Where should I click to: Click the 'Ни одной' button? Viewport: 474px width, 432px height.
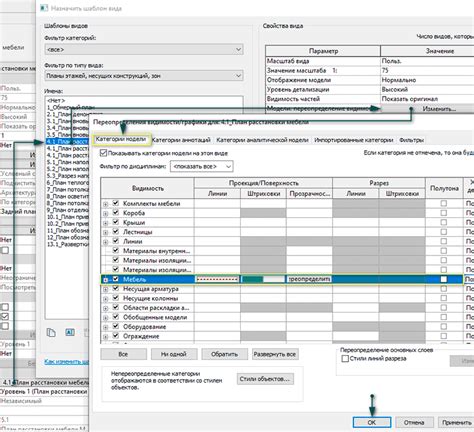(x=174, y=354)
